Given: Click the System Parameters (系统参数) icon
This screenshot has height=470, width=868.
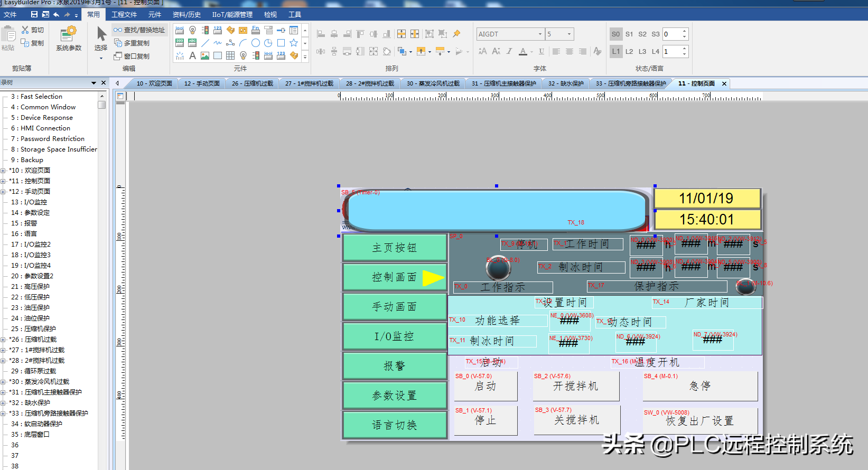Looking at the screenshot, I should point(69,38).
